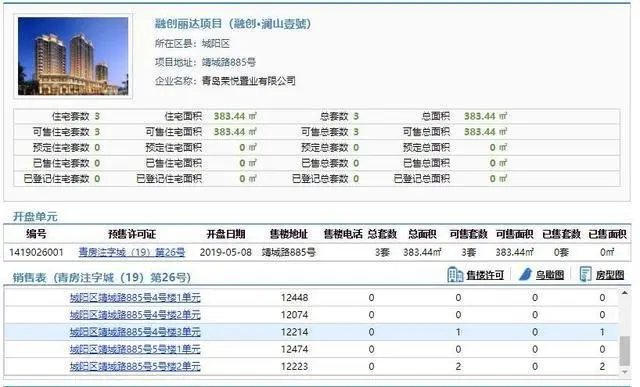Screen dimensions: 640x387
Task: Click the 开盘日期 column header
Action: (x=226, y=234)
